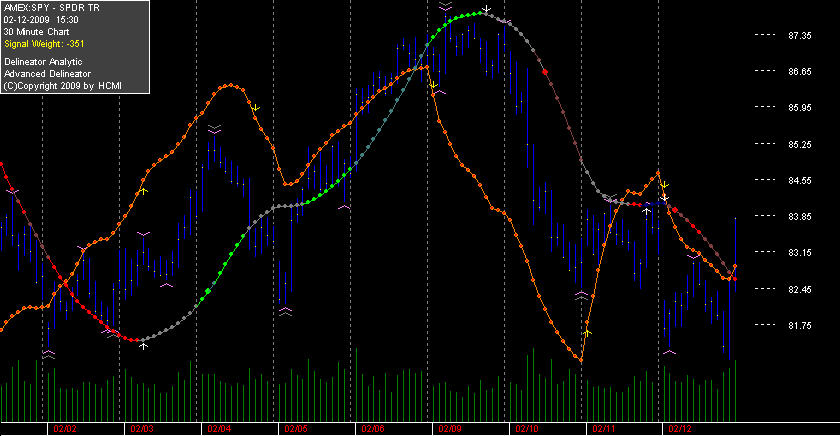Select the 02/12 date label
Viewport: 840px width, 436px height.
680,429
